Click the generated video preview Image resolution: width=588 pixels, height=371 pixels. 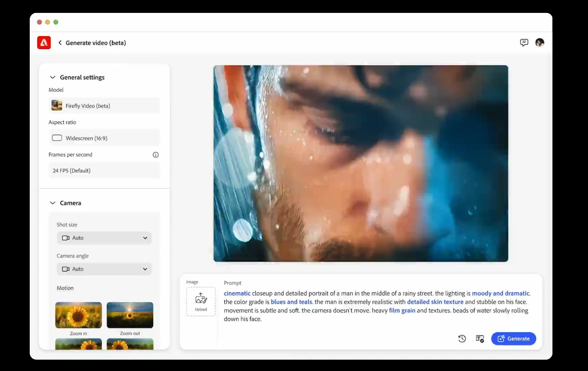click(x=361, y=163)
